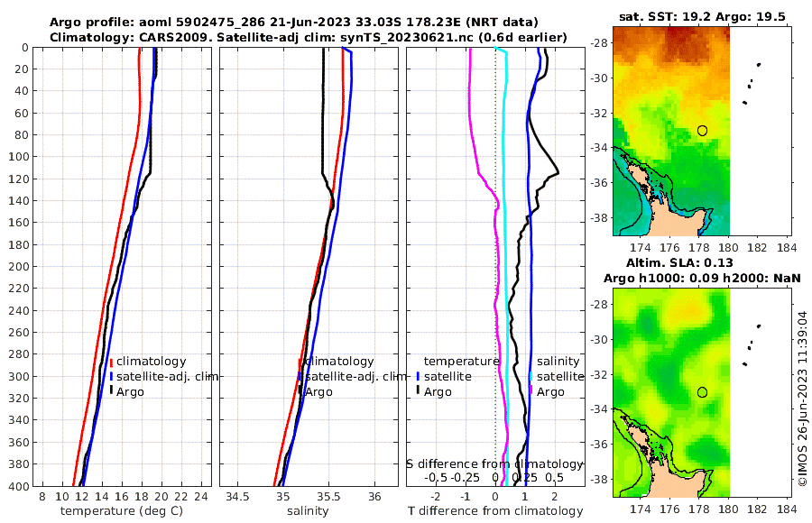This screenshot has height=523, width=812.
Task: Click the float position circle on SLA map
Action: click(x=702, y=392)
